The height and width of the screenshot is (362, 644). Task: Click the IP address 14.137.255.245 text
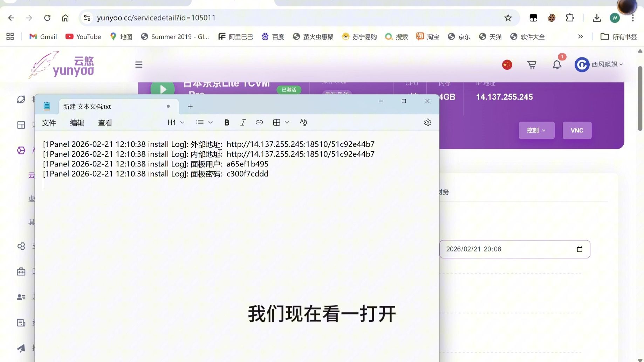click(x=505, y=97)
